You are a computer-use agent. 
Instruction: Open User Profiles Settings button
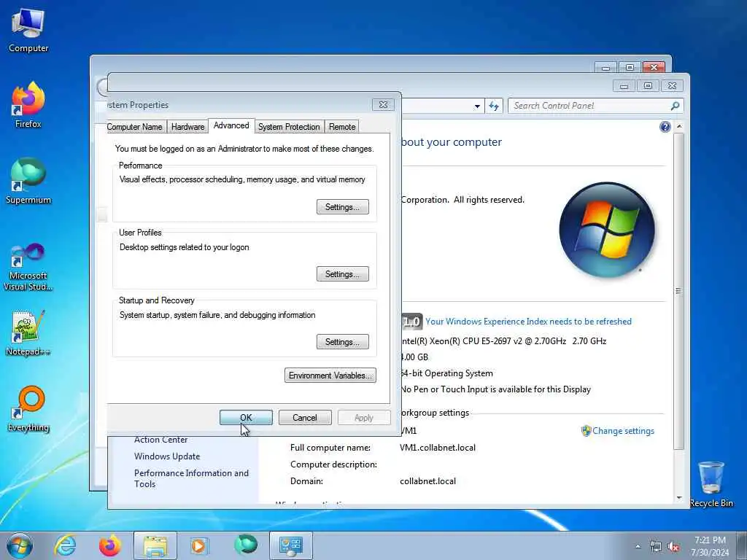pyautogui.click(x=343, y=274)
